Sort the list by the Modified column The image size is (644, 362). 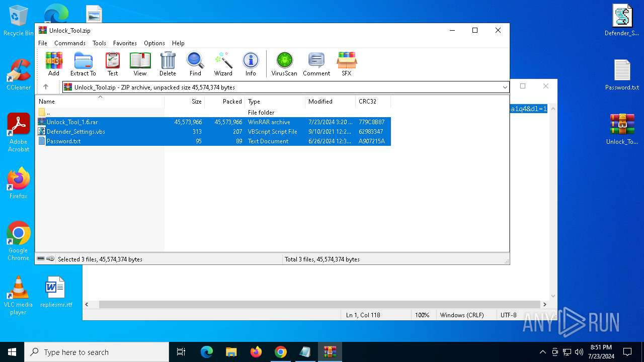click(x=330, y=102)
